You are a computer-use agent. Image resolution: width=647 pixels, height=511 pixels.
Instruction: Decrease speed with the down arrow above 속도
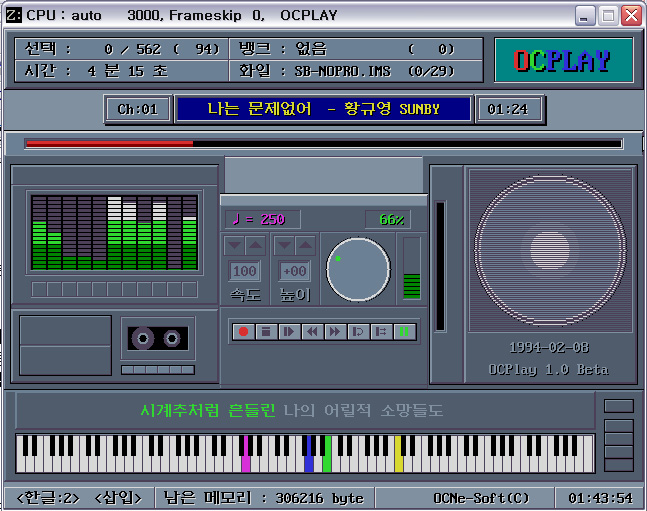pos(234,246)
